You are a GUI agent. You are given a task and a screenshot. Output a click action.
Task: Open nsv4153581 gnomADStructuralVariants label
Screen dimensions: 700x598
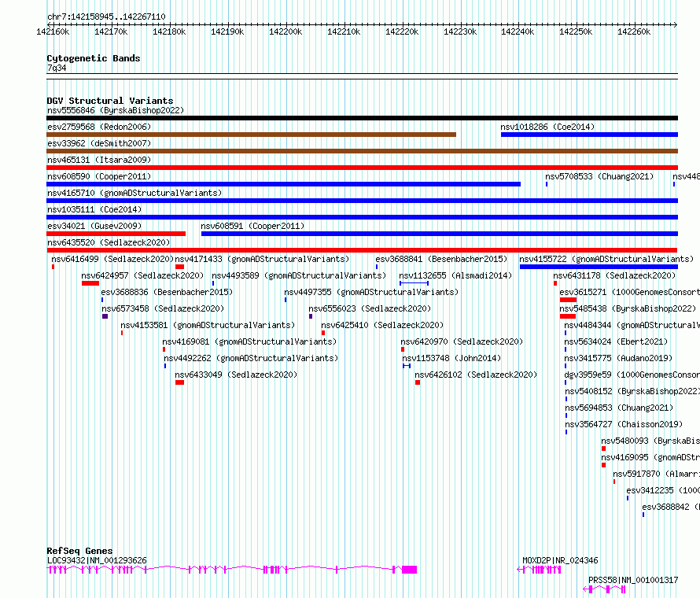tap(208, 325)
